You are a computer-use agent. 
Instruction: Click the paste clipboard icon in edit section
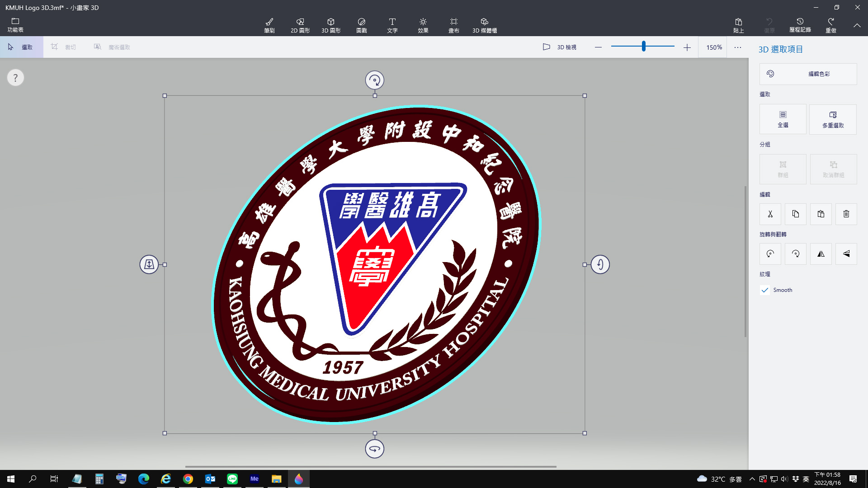[x=821, y=214]
